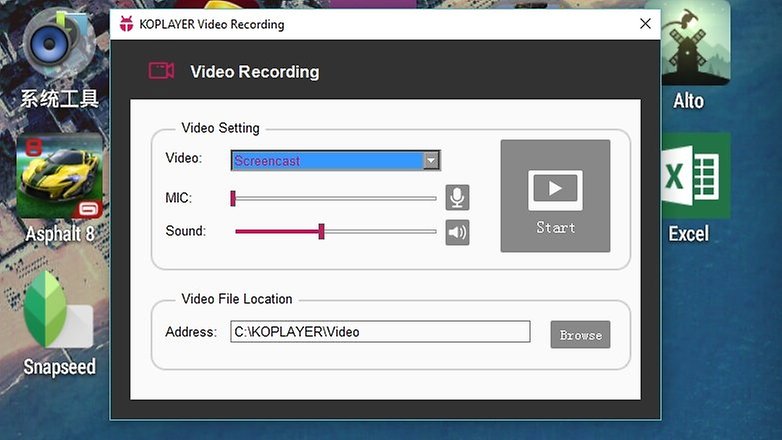Click the Video File Location label

(237, 299)
